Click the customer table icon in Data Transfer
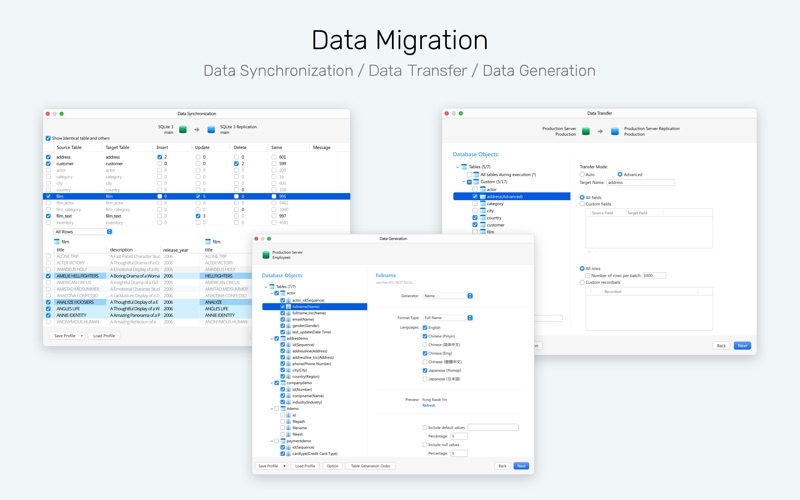The height and width of the screenshot is (500, 800). [483, 224]
